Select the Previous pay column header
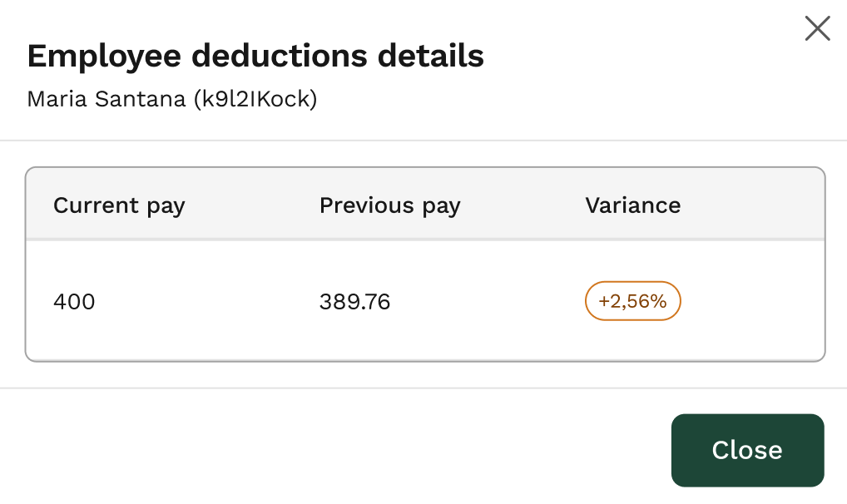Viewport: 847px width, 504px height. click(389, 205)
